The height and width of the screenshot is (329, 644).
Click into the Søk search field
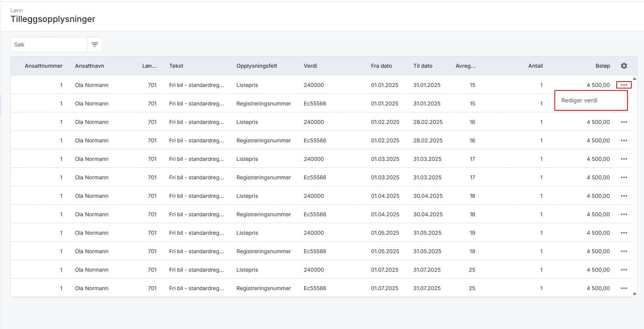point(49,45)
